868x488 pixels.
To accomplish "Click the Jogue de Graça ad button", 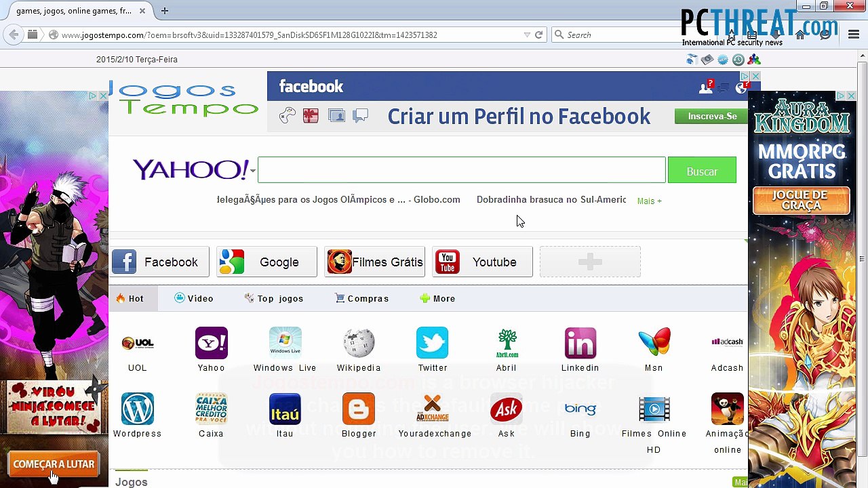I will (801, 201).
